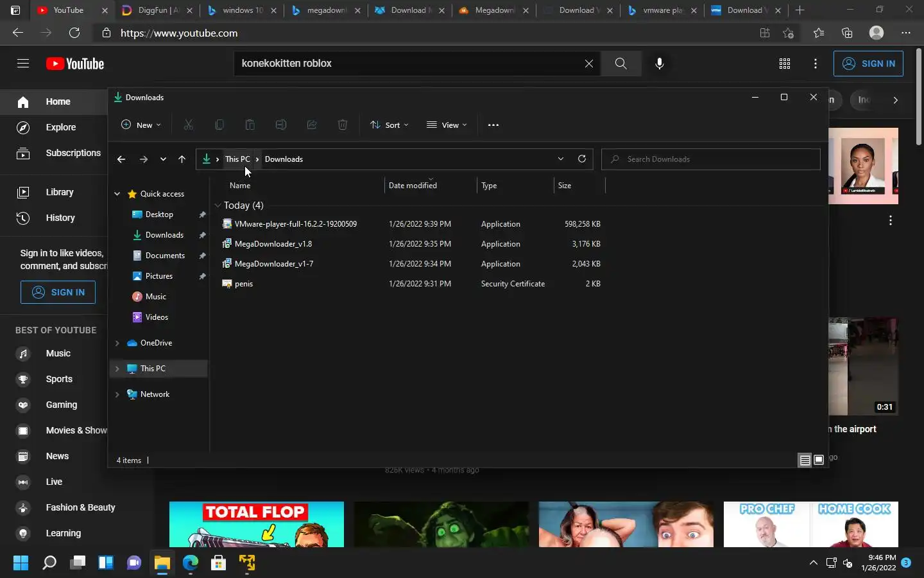Image resolution: width=924 pixels, height=578 pixels.
Task: Collapse the Today (4) group
Action: (218, 206)
